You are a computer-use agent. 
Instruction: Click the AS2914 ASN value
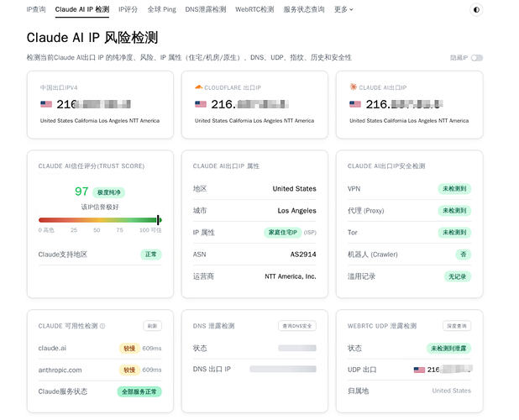click(303, 255)
